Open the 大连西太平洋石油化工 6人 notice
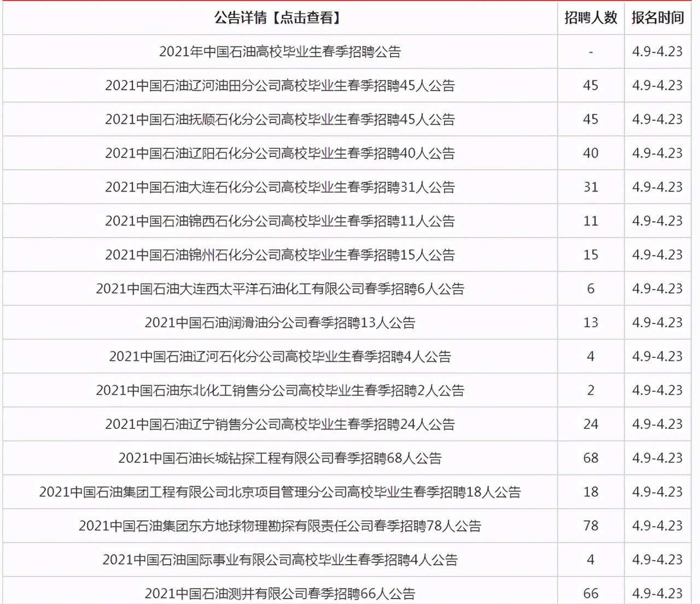Image resolution: width=700 pixels, height=604 pixels. click(280, 289)
